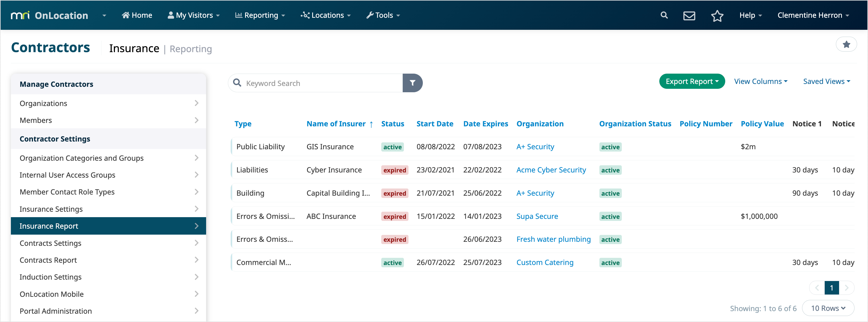Click the Commercial M... type cell
Image resolution: width=868 pixels, height=322 pixels.
click(x=263, y=262)
